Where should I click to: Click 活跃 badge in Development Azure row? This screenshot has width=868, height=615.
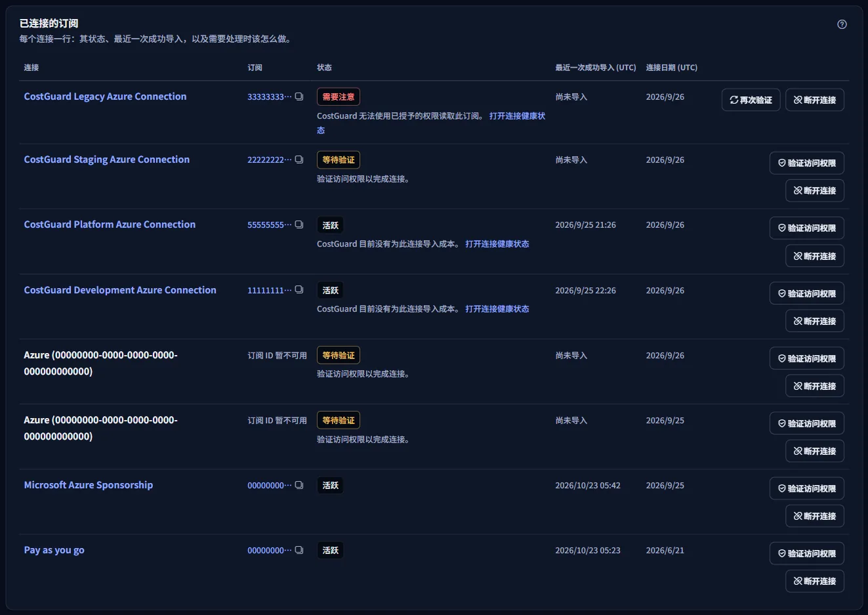click(x=330, y=290)
